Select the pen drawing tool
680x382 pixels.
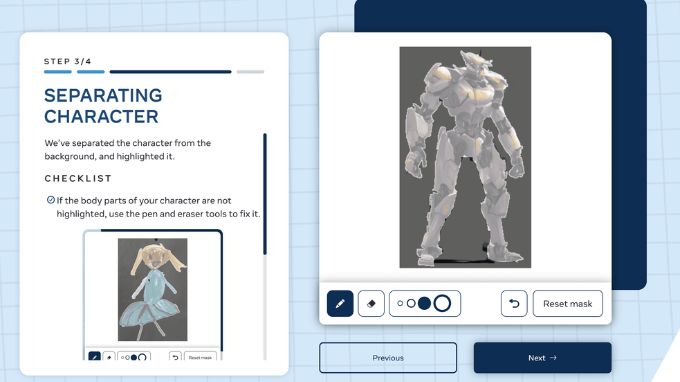click(340, 304)
